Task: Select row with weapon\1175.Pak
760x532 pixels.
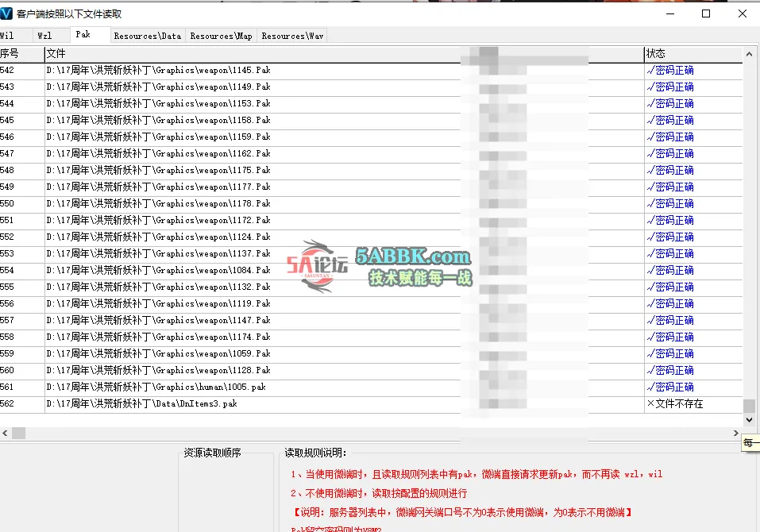Action: click(x=371, y=171)
